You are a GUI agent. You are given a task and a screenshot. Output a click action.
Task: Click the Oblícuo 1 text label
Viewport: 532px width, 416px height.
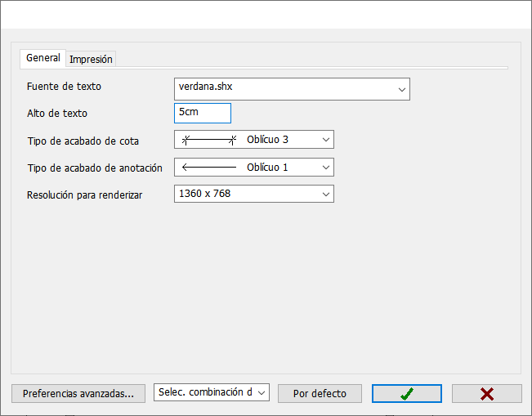pyautogui.click(x=267, y=168)
